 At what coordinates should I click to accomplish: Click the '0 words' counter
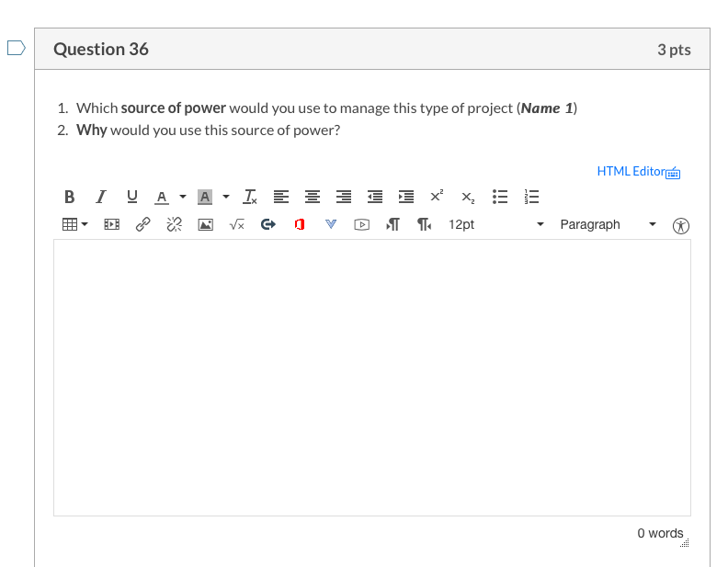pyautogui.click(x=660, y=533)
